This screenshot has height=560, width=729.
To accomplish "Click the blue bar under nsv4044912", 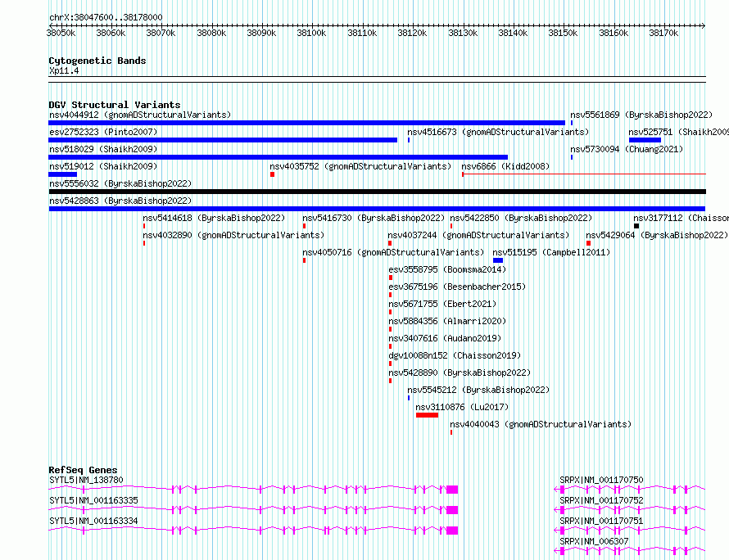I will 307,123.
